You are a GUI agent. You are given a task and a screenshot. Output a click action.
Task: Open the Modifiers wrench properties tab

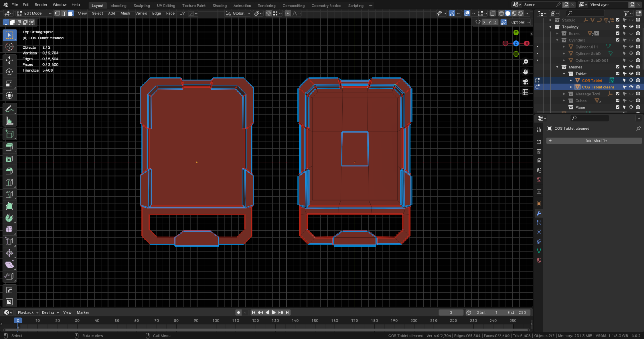point(539,213)
